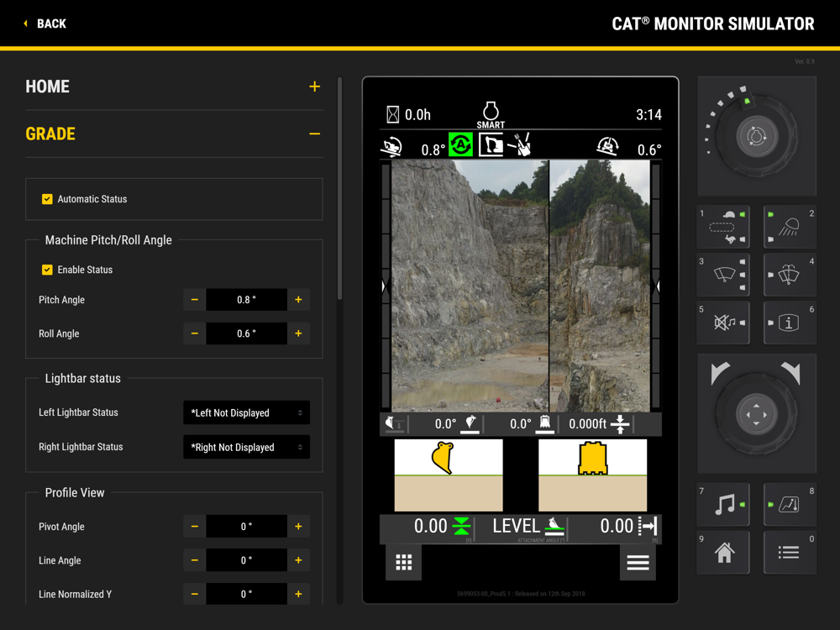Increase the Roll Angle value
Image resolution: width=840 pixels, height=630 pixels.
coord(298,333)
